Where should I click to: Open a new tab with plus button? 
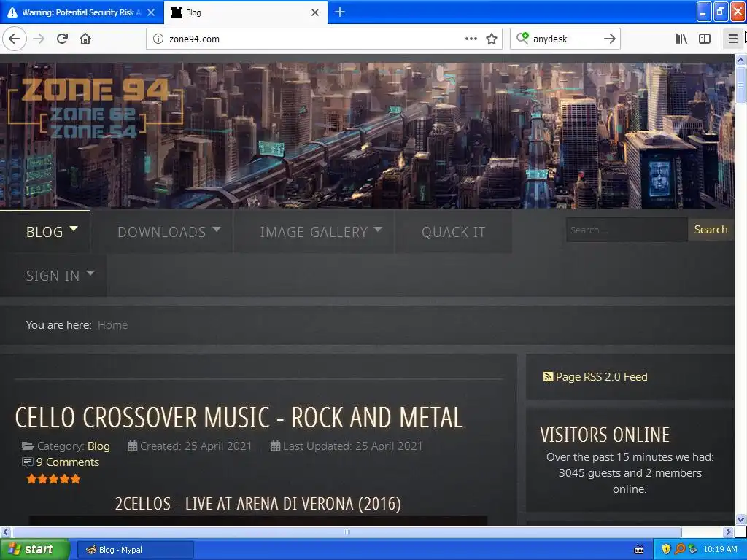click(x=340, y=12)
